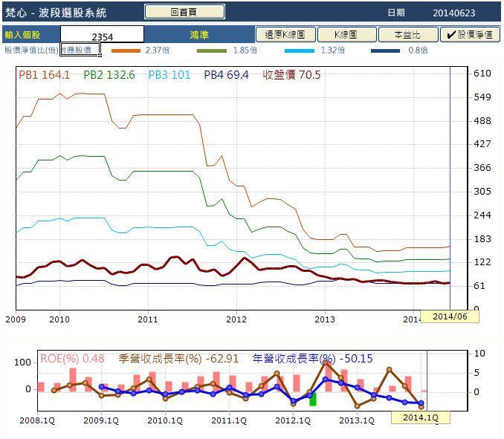Switch to the 本益比 view
Image resolution: width=504 pixels, height=439 pixels.
click(x=407, y=35)
